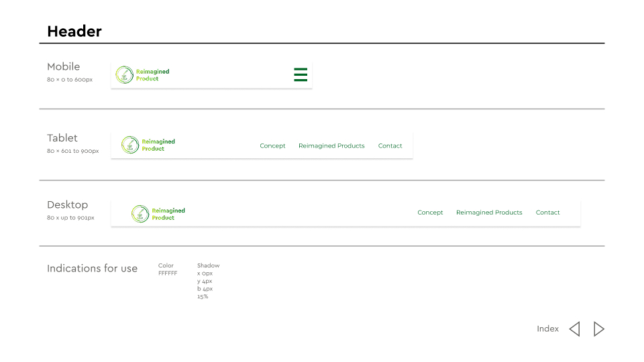Click the Reimagined Product logo in the mobile header
The width and height of the screenshot is (644, 362).
(x=142, y=75)
